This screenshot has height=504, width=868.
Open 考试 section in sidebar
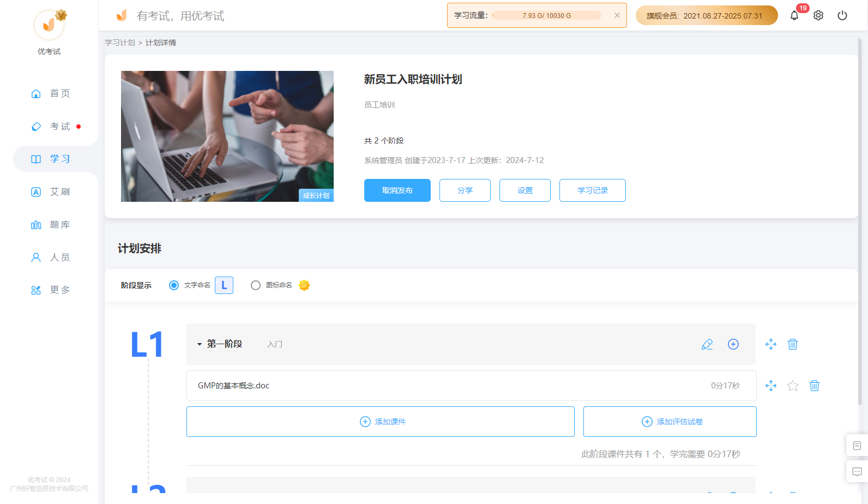[50, 126]
